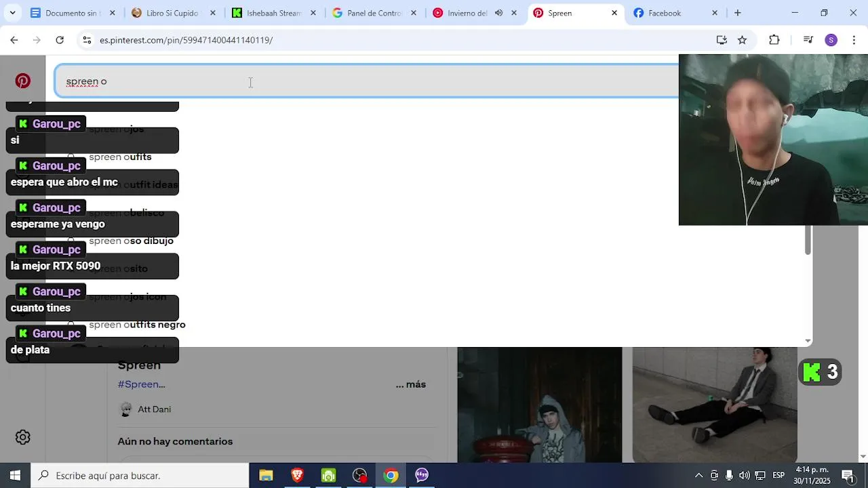
Task: Select the 'spreen outfits' suggestion
Action: [120, 157]
